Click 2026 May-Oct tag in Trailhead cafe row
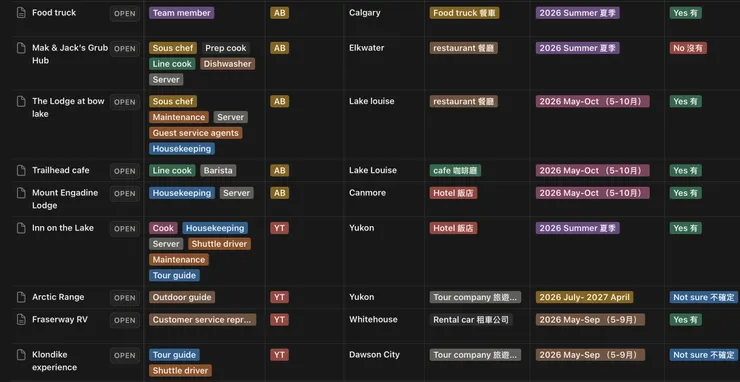 593,170
